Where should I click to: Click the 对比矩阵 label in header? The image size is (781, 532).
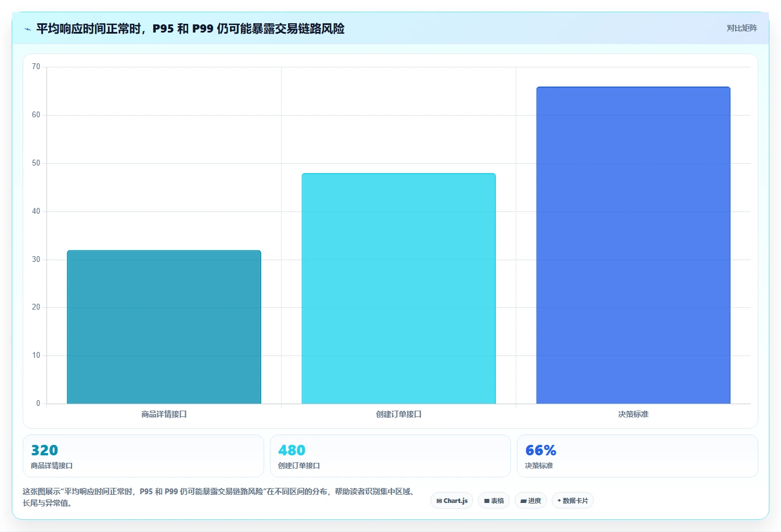[x=742, y=28]
